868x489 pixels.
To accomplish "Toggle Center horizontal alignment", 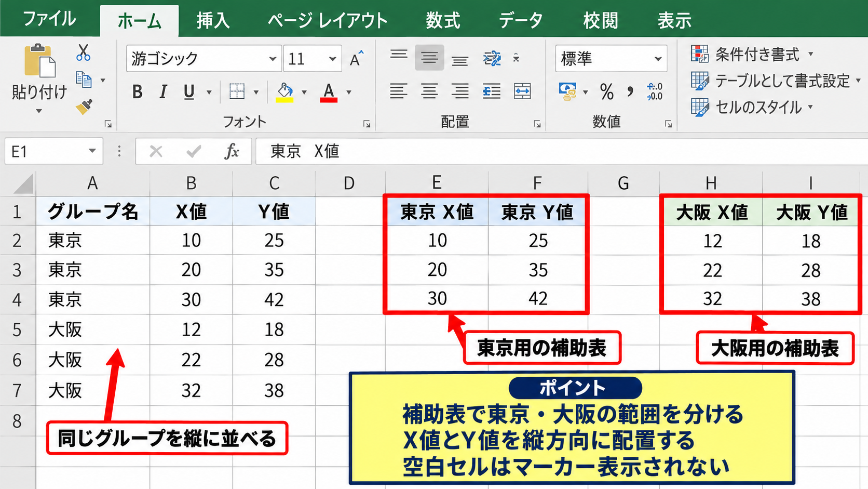I will (429, 91).
